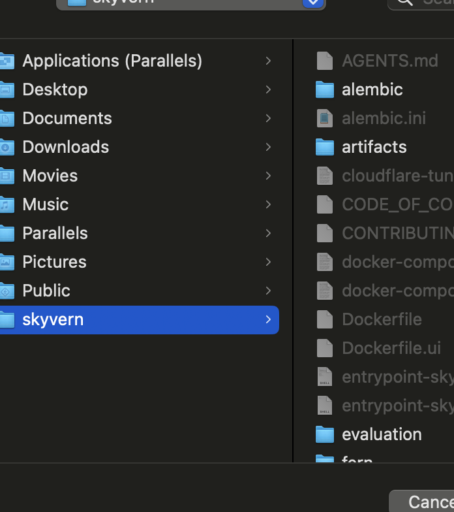Screen dimensions: 454x512
Task: Click the highlighted skyvern folder row
Action: [139, 320]
